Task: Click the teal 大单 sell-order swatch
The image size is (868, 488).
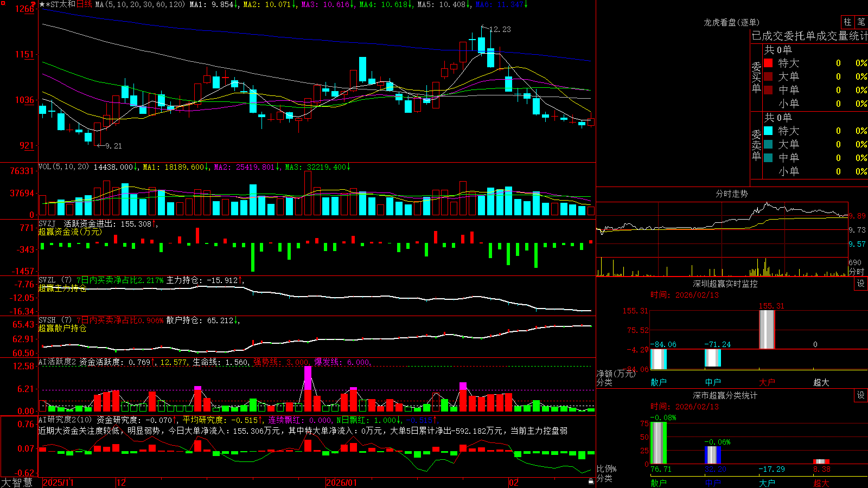Action: click(768, 144)
